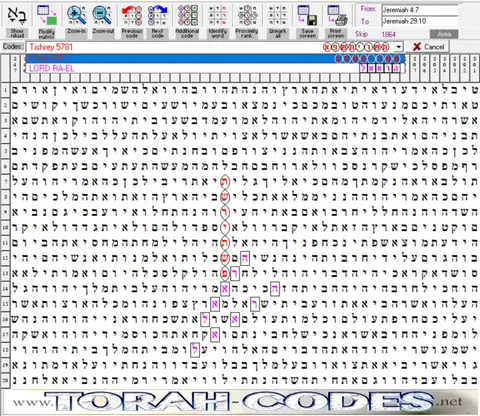Select the Identify word tool
This screenshot has width=480, height=416.
pos(218,15)
